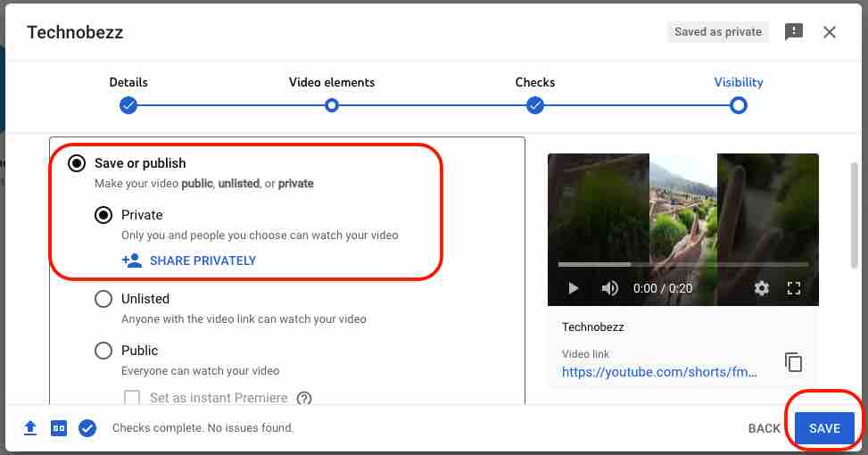This screenshot has height=455, width=868.
Task: Click the SD processing status icon
Action: [59, 428]
